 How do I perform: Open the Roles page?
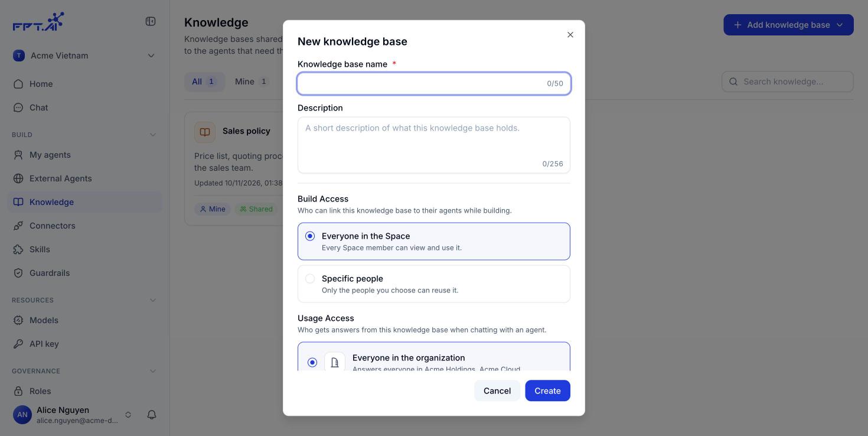(x=84, y=391)
